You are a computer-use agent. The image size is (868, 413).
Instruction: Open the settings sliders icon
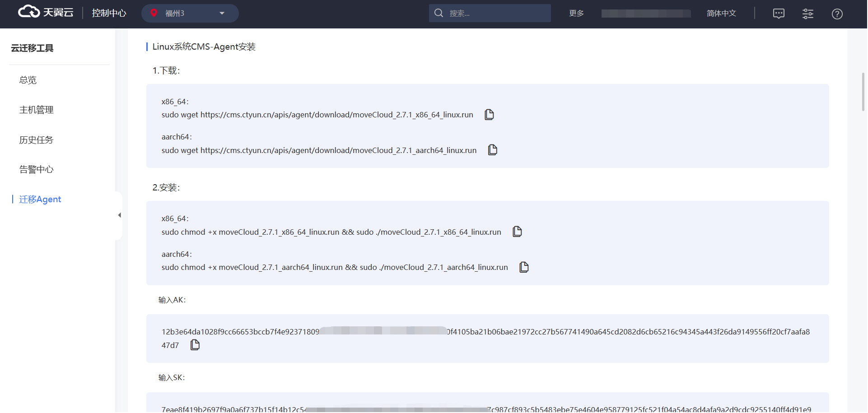tap(807, 14)
